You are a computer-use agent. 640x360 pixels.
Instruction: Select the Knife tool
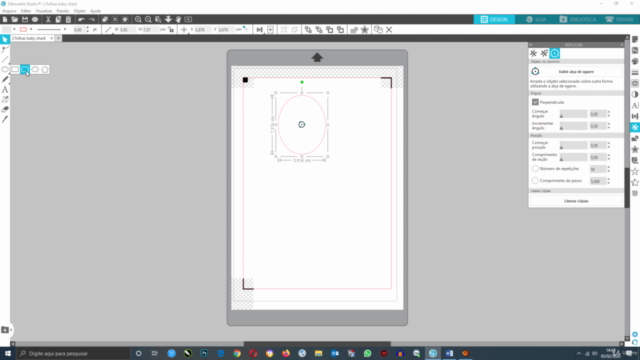tap(5, 119)
